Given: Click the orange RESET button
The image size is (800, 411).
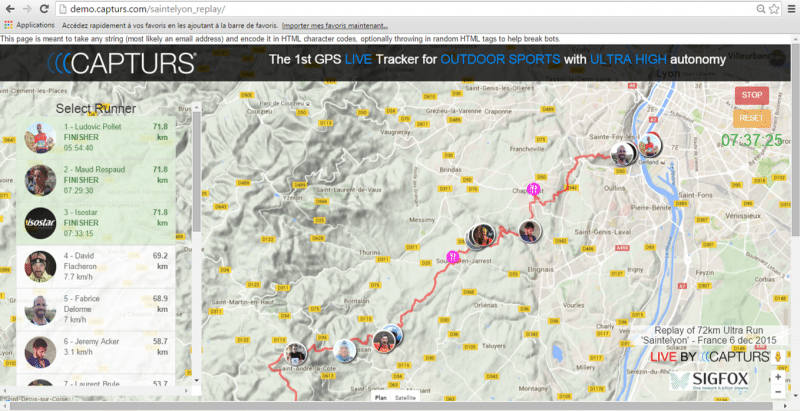Looking at the screenshot, I should pyautogui.click(x=752, y=118).
